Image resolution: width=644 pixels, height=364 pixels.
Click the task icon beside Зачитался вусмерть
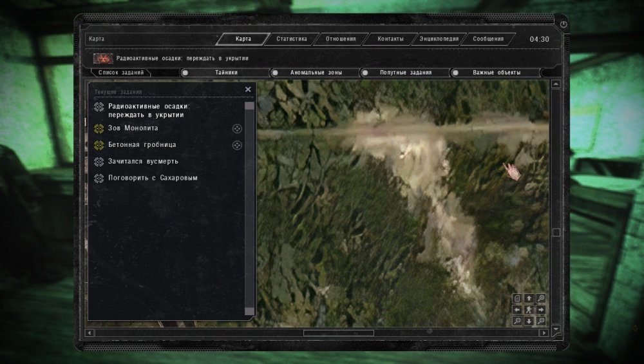[x=99, y=162]
